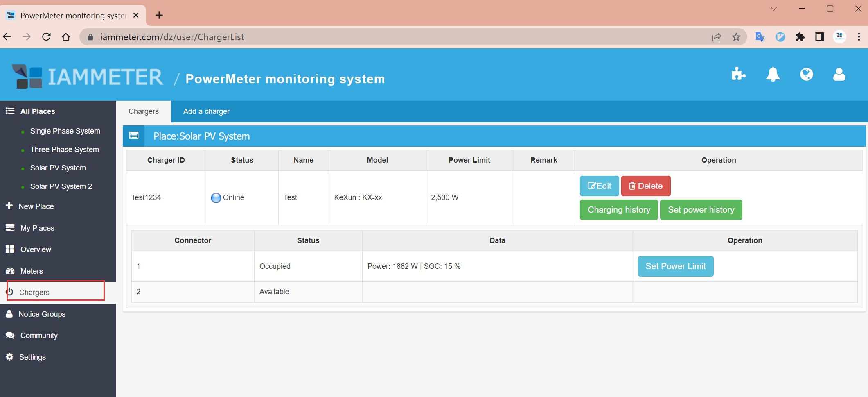
Task: Click the Google Translate extension icon
Action: coord(760,37)
